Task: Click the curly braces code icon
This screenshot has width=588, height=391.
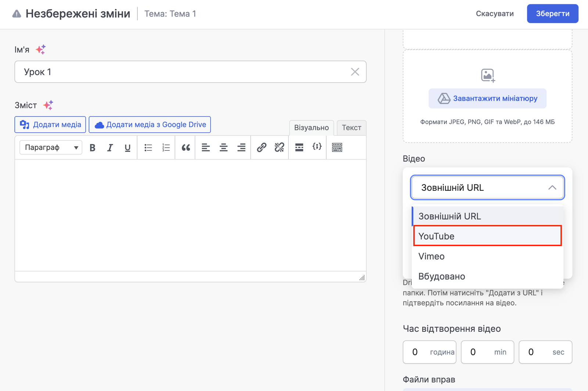Action: coord(317,147)
